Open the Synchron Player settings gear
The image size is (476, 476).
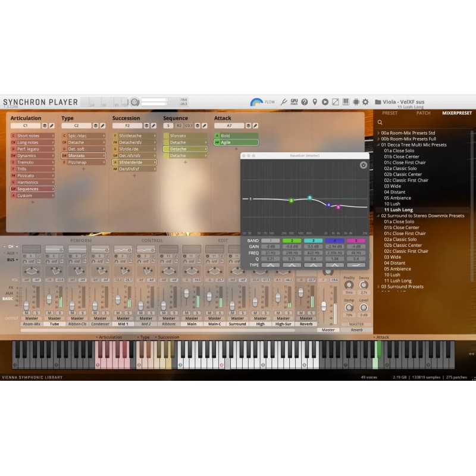(366, 102)
